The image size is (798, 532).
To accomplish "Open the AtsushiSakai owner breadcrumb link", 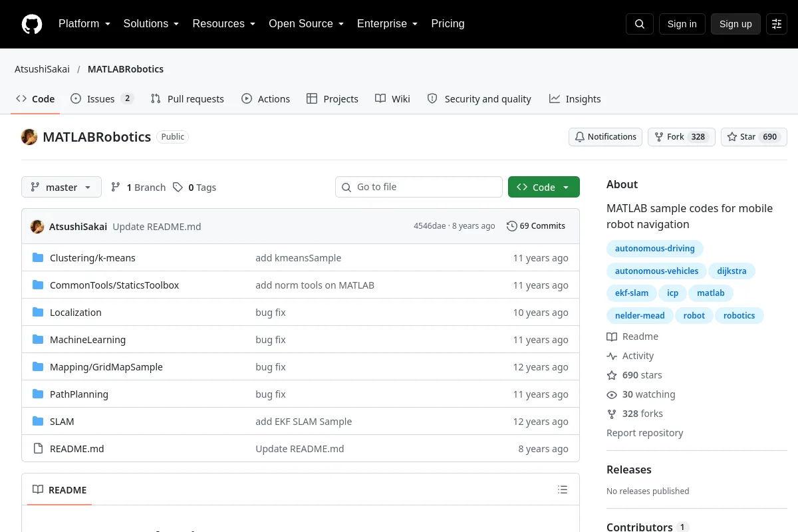I will point(42,69).
